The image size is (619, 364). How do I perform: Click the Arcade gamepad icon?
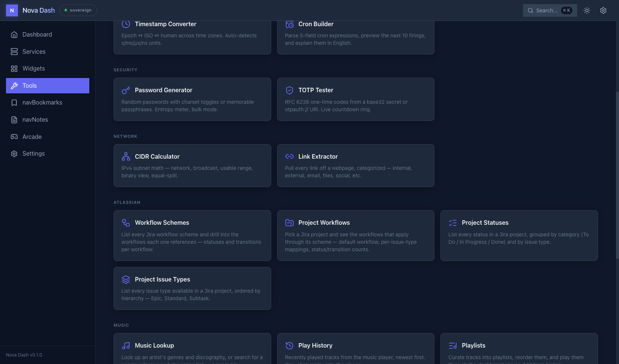(14, 137)
